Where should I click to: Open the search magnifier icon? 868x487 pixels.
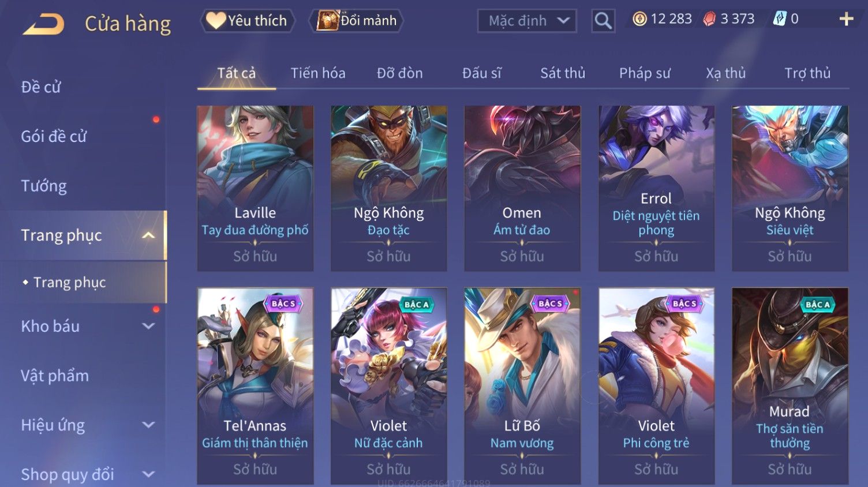pos(603,21)
